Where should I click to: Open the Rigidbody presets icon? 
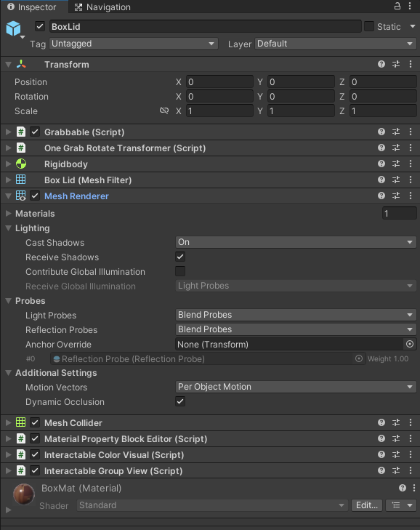point(396,164)
